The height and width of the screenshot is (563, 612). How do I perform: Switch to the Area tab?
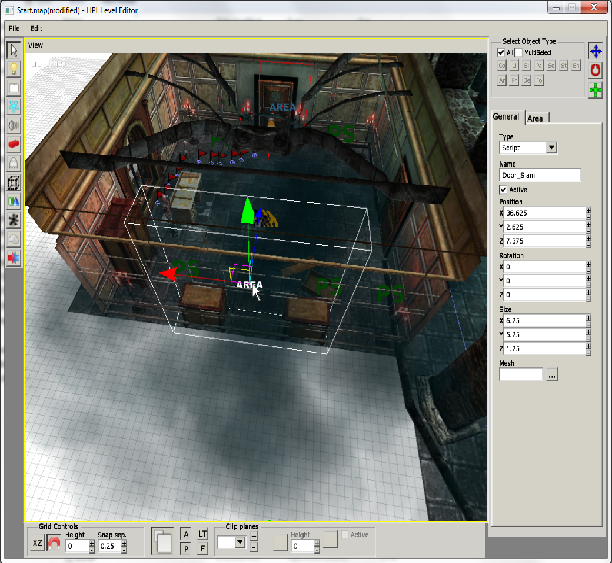pyautogui.click(x=536, y=118)
